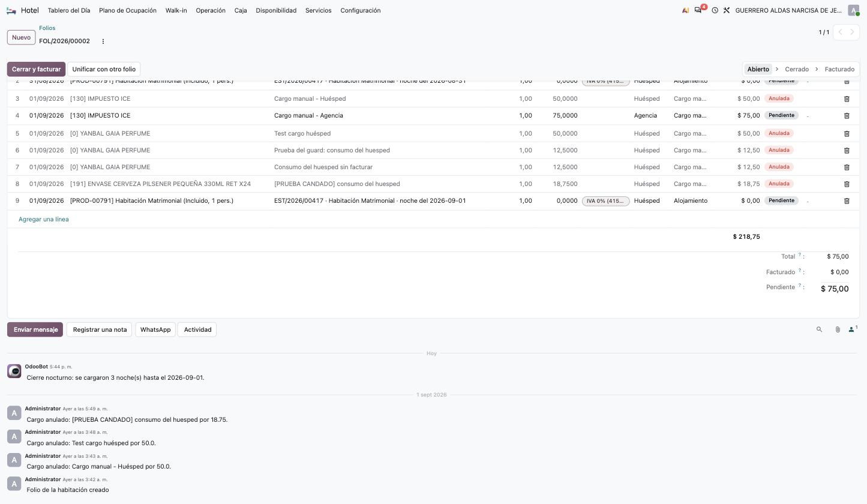Image resolution: width=867 pixels, height=504 pixels.
Task: Open the Tablero del Día menu
Action: pos(69,10)
